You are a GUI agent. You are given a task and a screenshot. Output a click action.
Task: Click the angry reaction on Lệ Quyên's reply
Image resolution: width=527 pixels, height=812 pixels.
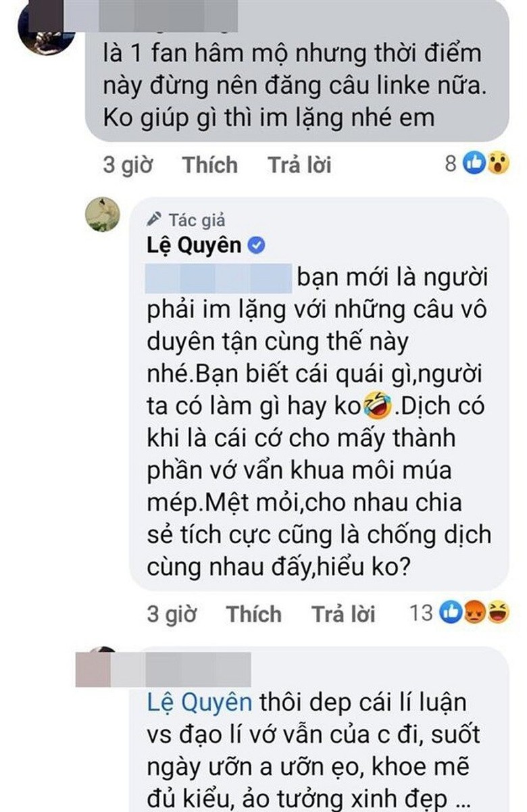[x=475, y=613]
